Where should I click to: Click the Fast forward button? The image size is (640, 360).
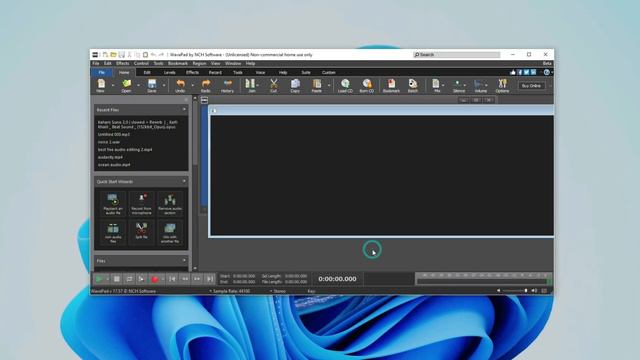tap(197, 279)
